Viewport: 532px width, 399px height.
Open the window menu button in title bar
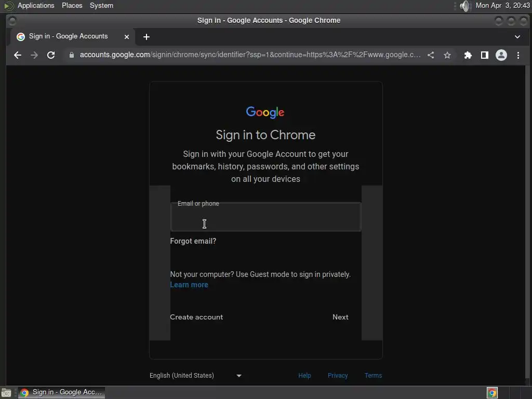pos(12,21)
